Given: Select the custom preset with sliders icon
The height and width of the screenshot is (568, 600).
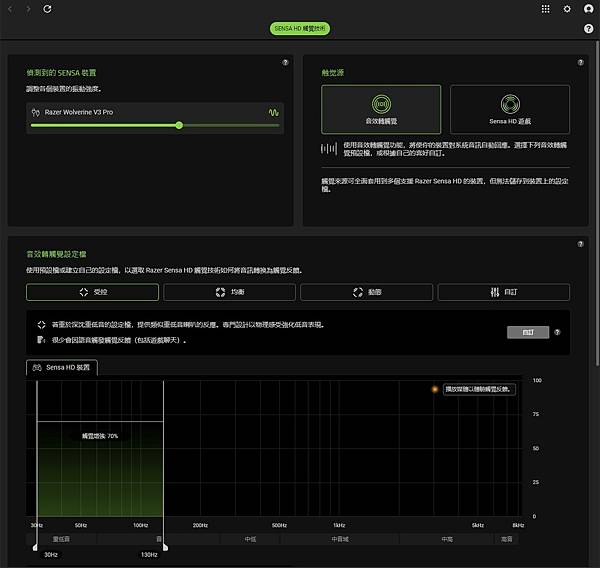Looking at the screenshot, I should point(504,292).
